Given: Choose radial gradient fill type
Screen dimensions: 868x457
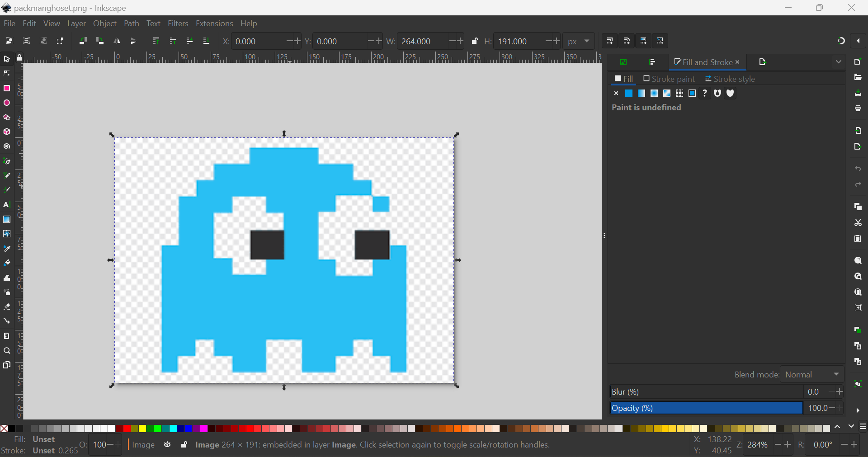Looking at the screenshot, I should 654,93.
